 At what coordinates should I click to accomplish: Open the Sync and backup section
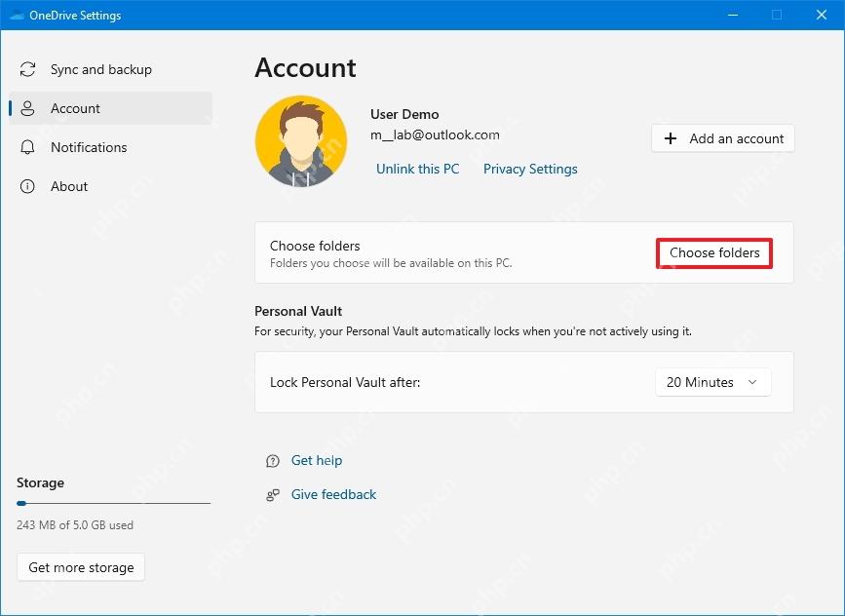[x=110, y=69]
